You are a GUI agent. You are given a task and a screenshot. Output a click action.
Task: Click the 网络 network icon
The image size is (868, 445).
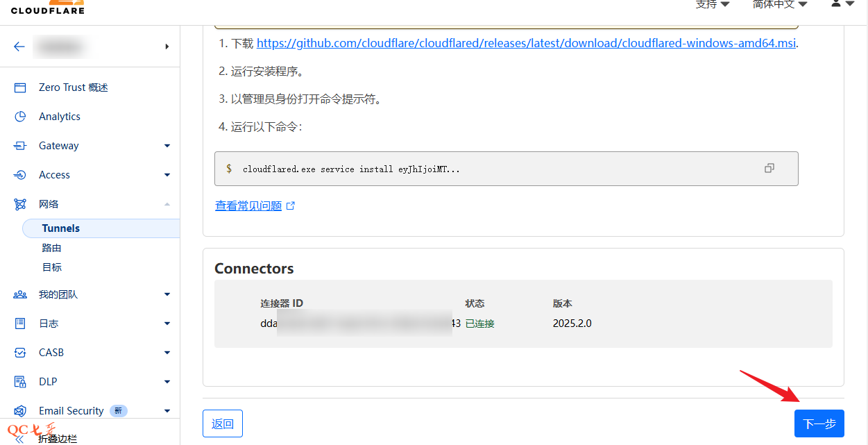click(20, 204)
